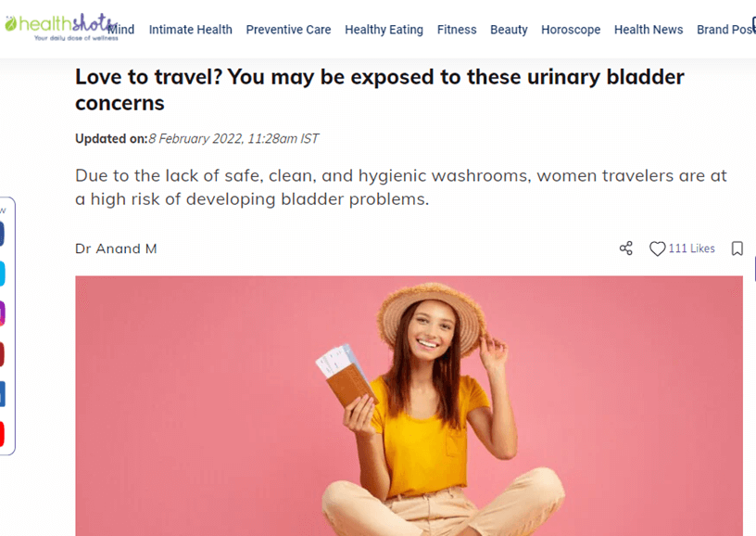Go to Healthy Eating section
Screen dimensions: 756x536
(x=384, y=30)
